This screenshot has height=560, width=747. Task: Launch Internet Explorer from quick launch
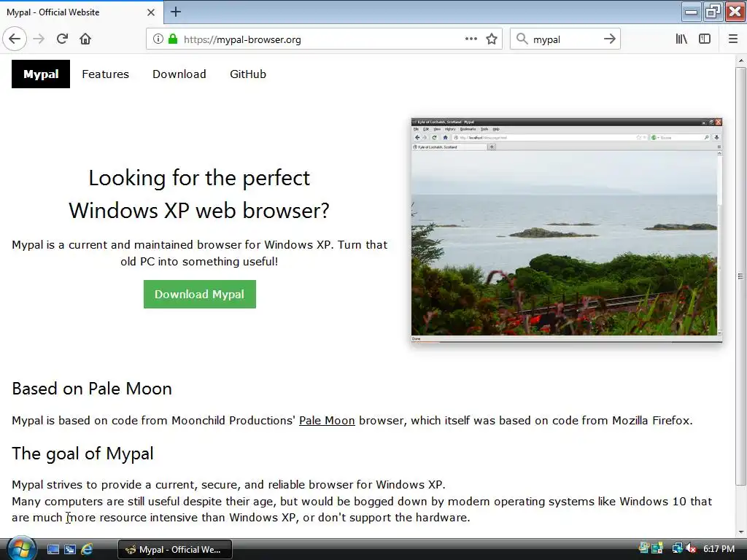pyautogui.click(x=87, y=550)
